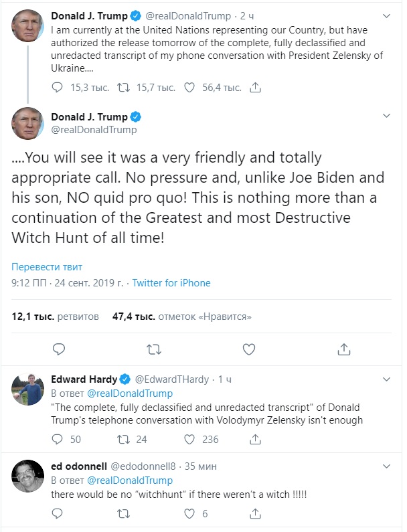Open Edward Hardy's tweet options chevron
407x532 pixels.
pos(386,379)
